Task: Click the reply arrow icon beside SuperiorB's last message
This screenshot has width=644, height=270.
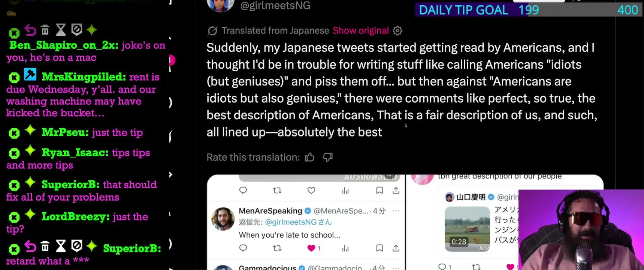Action: coord(30,246)
